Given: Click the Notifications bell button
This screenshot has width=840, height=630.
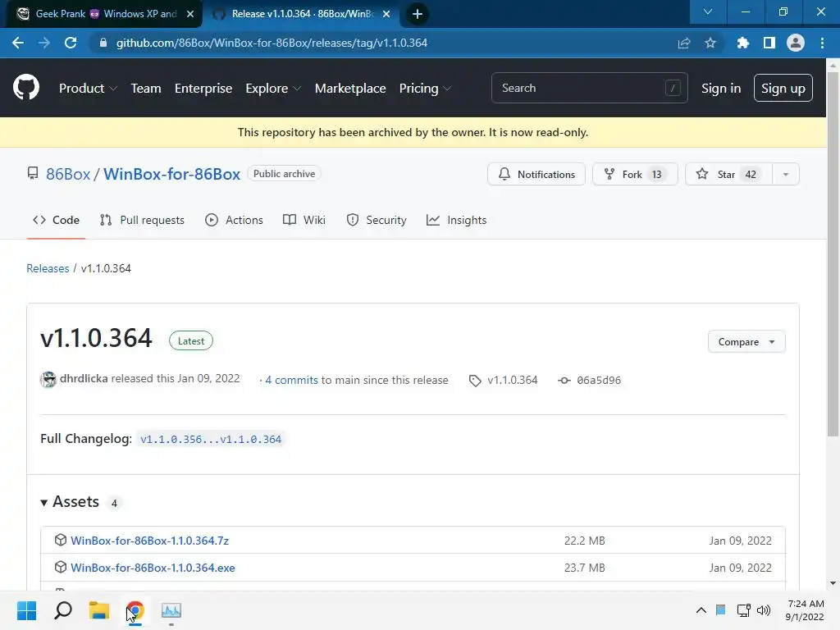Looking at the screenshot, I should (536, 174).
